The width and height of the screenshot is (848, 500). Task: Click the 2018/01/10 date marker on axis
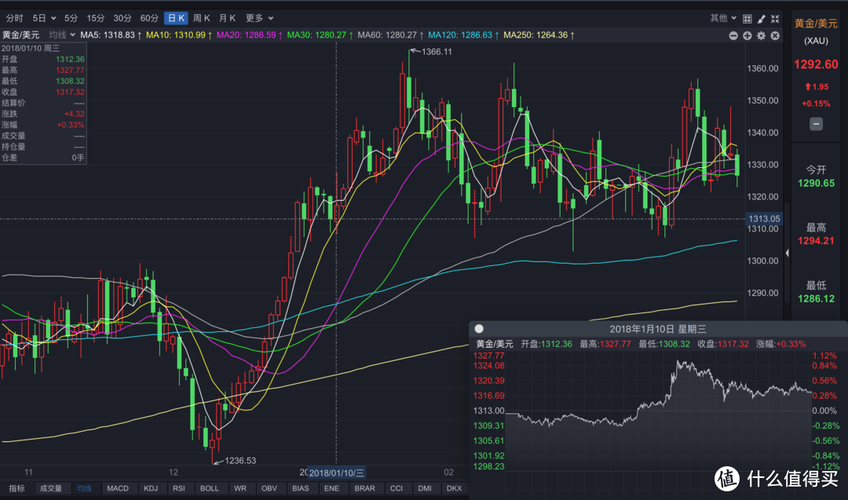coord(337,472)
